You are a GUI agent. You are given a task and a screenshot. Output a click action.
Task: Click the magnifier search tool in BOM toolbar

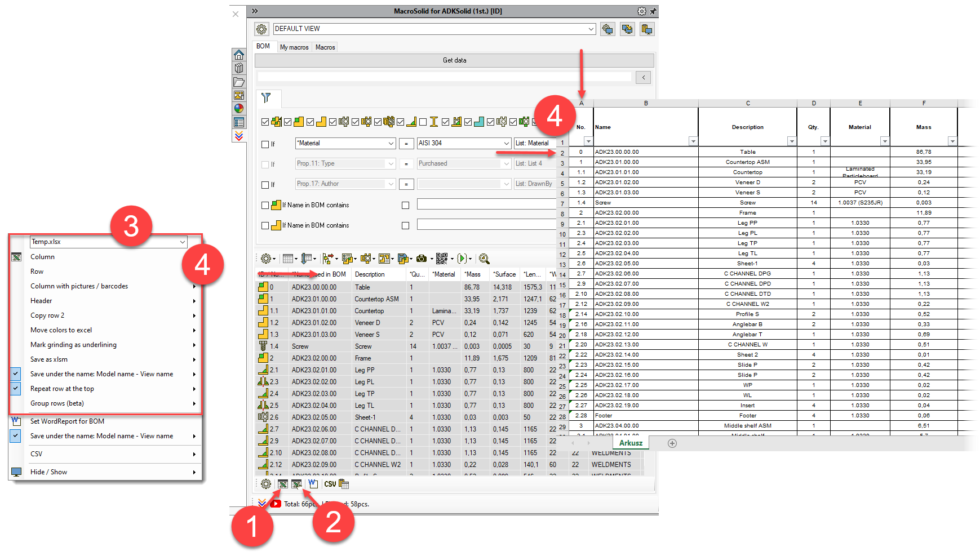point(484,259)
